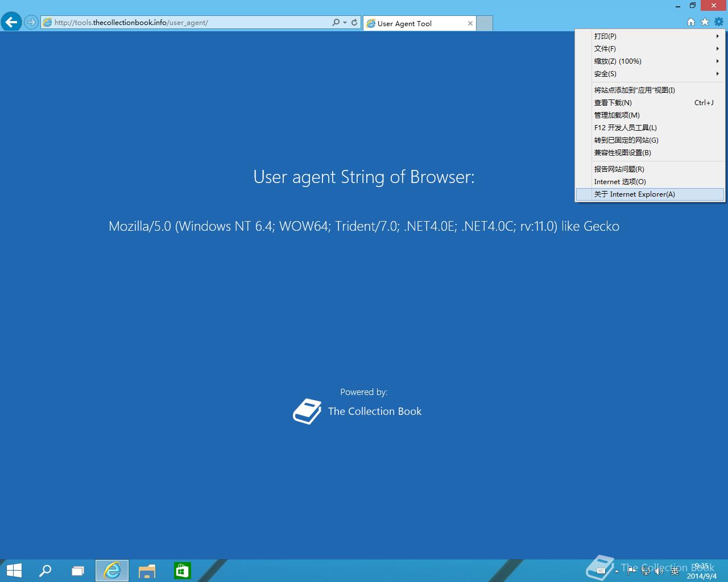Click the Home icon in IE toolbar

(691, 22)
